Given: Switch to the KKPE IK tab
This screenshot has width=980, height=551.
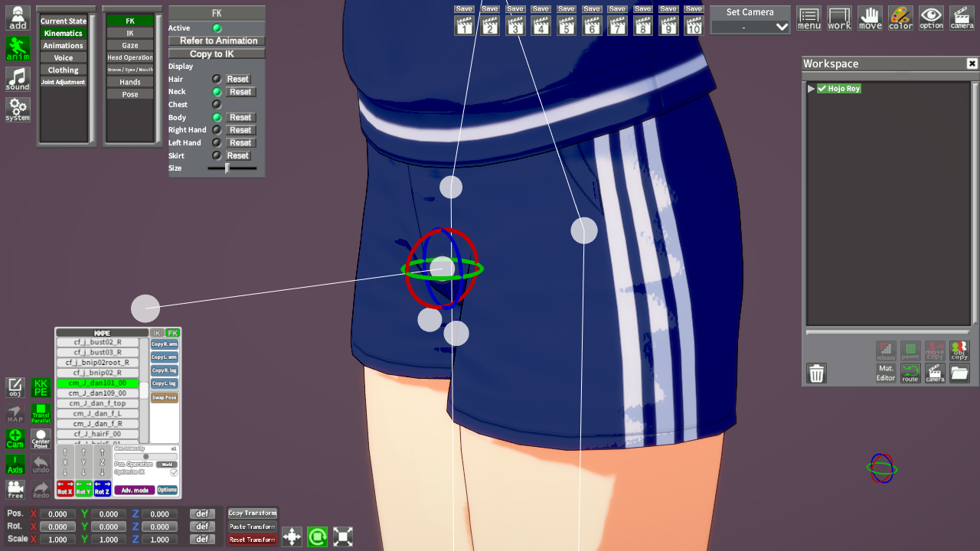Looking at the screenshot, I should point(157,333).
